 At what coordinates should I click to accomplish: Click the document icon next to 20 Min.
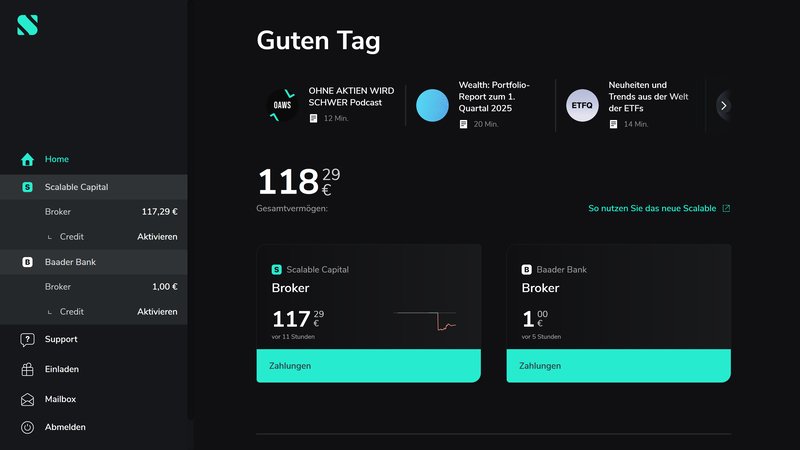coord(463,124)
